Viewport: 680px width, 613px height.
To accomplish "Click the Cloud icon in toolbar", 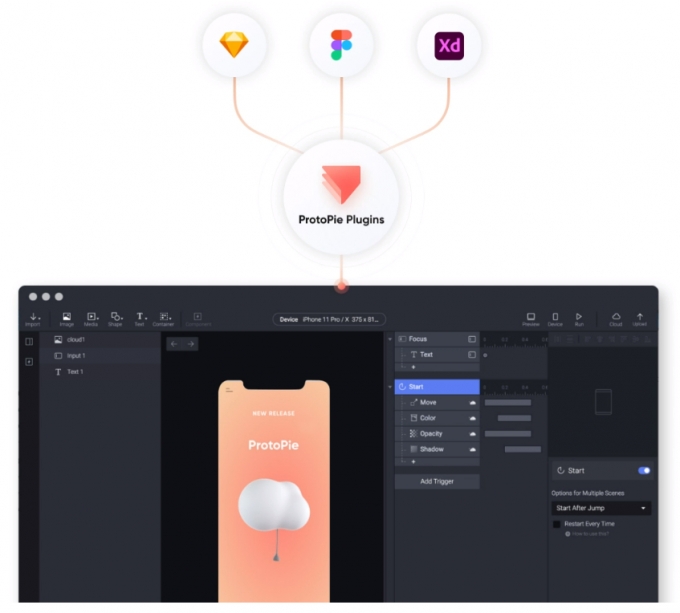I will click(616, 319).
